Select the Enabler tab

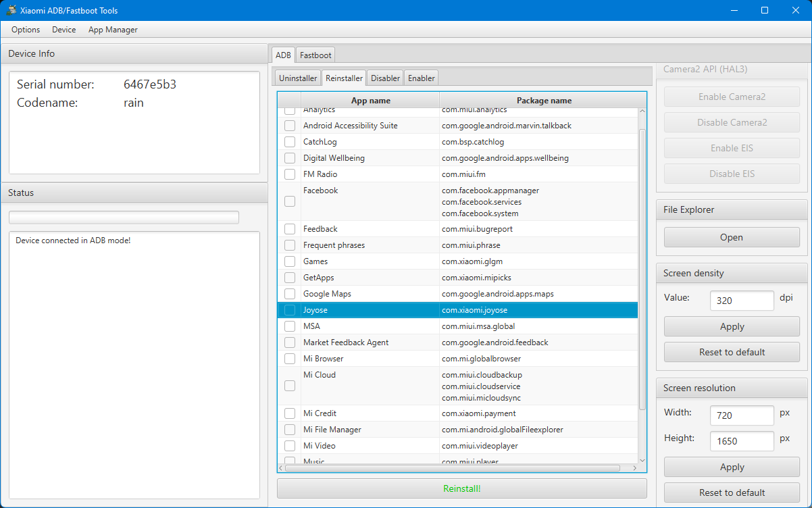coord(422,78)
